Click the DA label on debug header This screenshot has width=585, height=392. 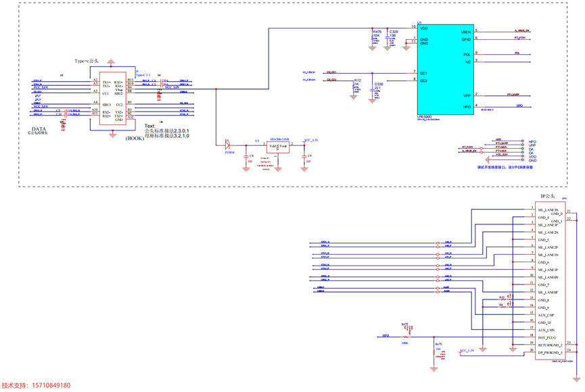click(x=531, y=149)
